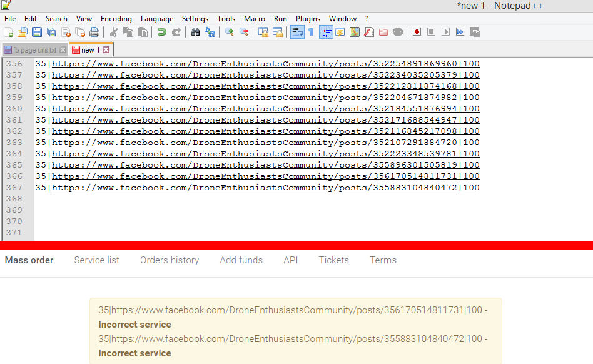Open the Terms link

(x=383, y=260)
